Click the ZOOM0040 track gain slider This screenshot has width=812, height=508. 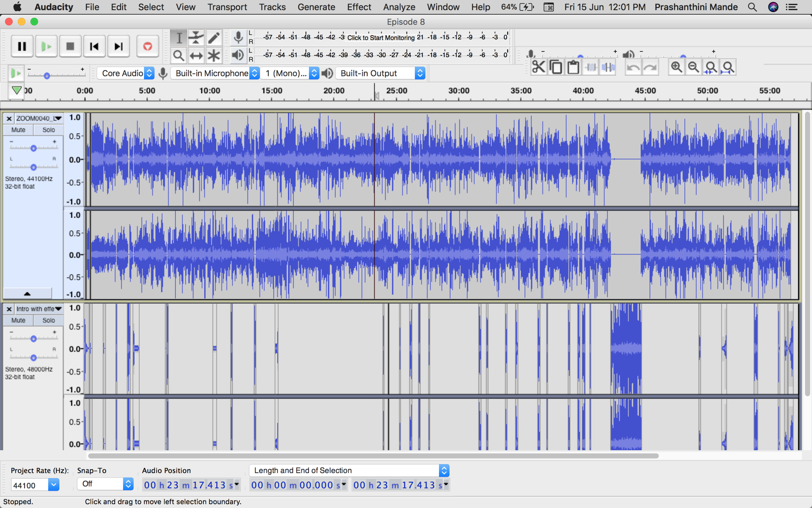click(33, 148)
